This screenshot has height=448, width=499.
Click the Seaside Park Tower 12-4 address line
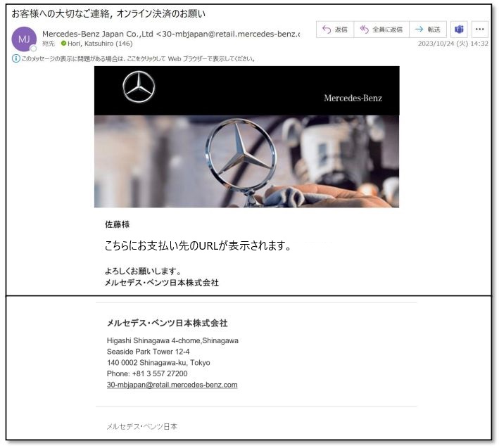[x=149, y=352]
